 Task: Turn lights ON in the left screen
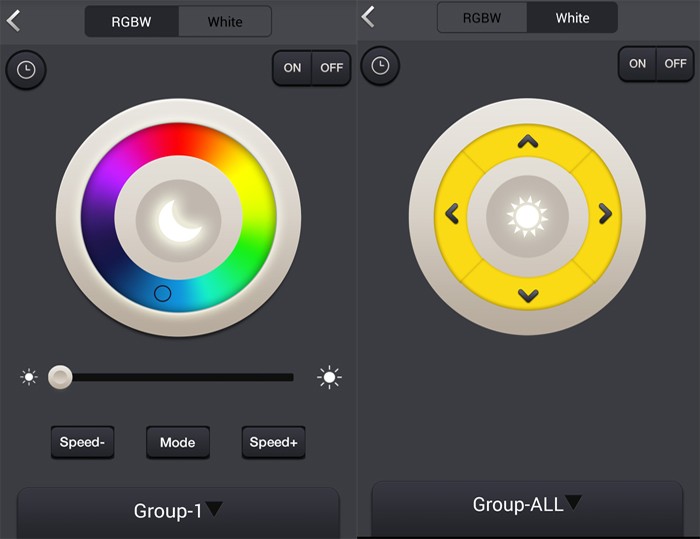(x=292, y=68)
